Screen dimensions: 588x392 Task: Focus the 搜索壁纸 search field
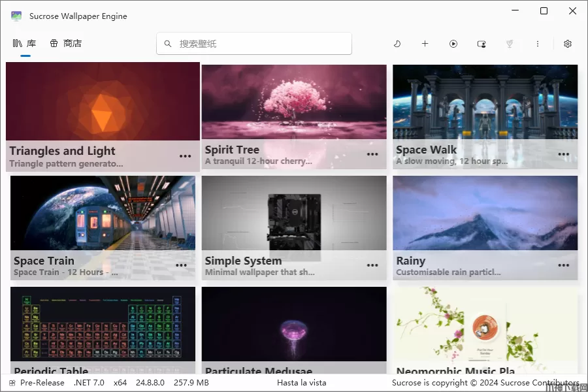[261, 44]
